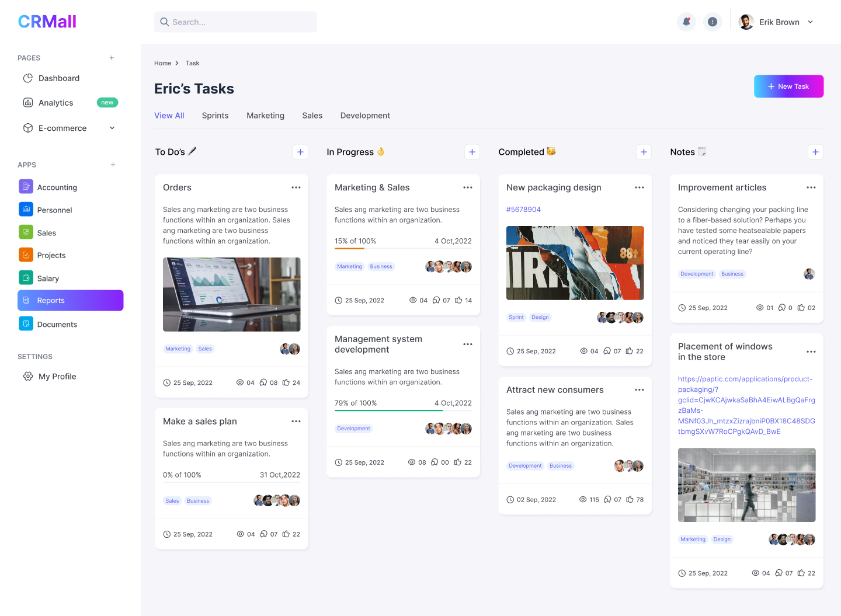The image size is (841, 616).
Task: Click the notifications bell icon
Action: pos(686,22)
